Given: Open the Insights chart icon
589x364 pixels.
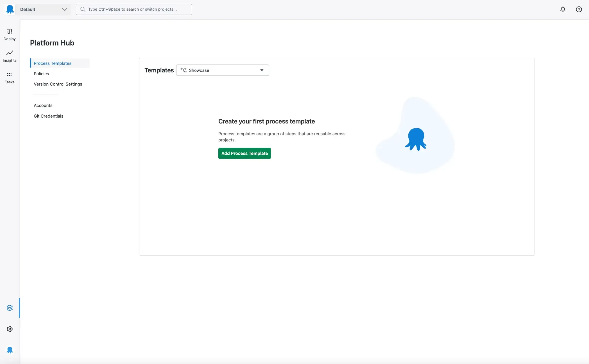Looking at the screenshot, I should tap(10, 53).
